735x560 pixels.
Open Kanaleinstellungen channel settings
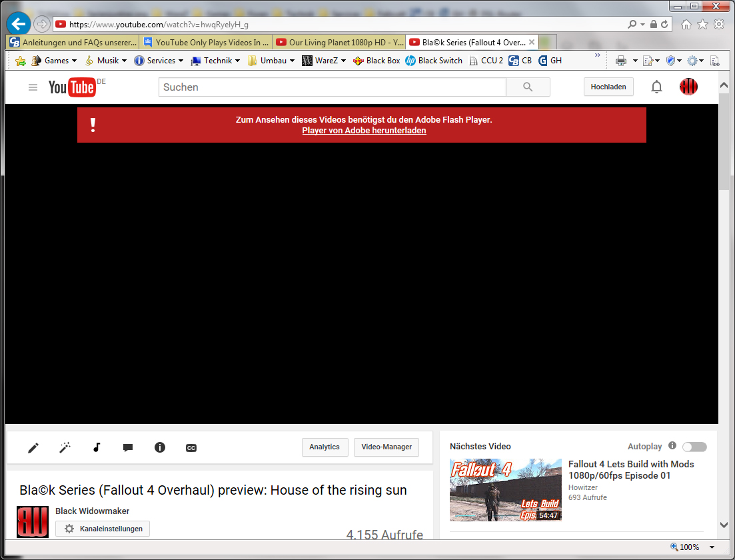click(x=102, y=529)
